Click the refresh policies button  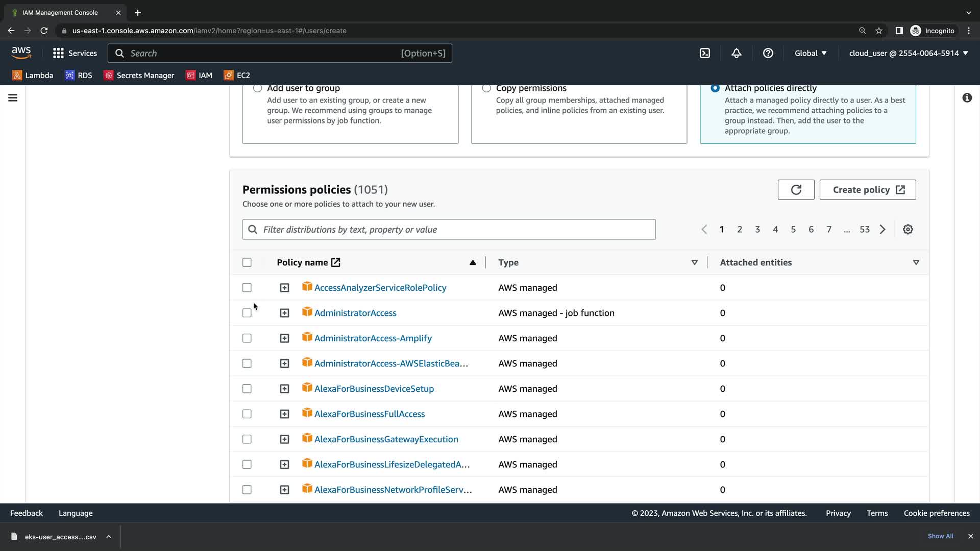[x=796, y=190]
